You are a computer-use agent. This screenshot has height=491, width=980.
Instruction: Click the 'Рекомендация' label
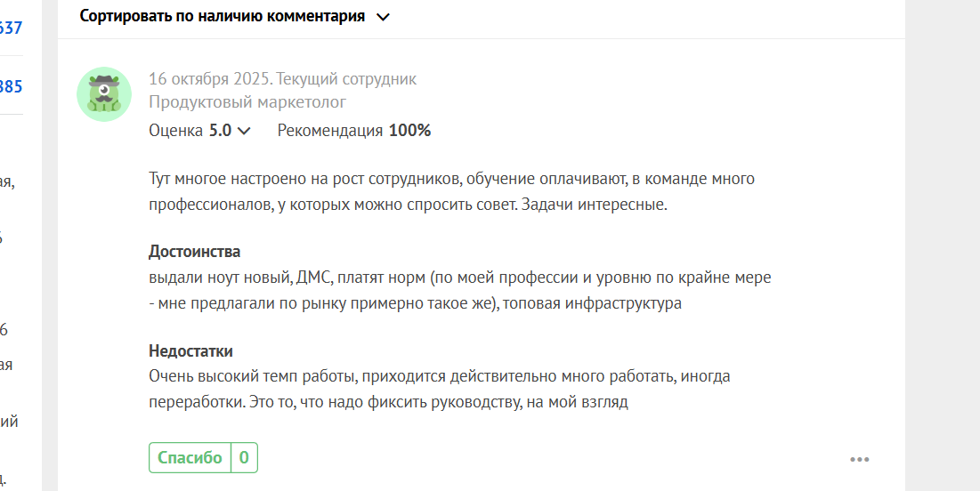(329, 131)
